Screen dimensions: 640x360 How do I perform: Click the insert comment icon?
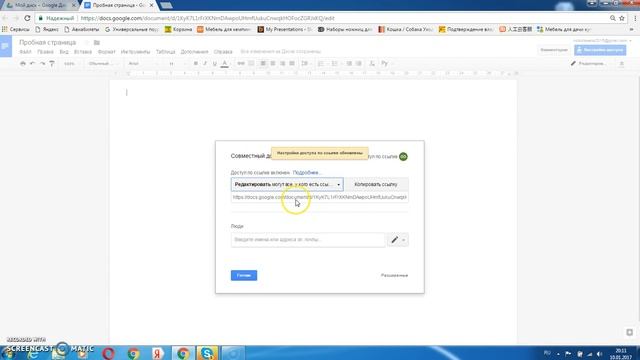pyautogui.click(x=251, y=64)
